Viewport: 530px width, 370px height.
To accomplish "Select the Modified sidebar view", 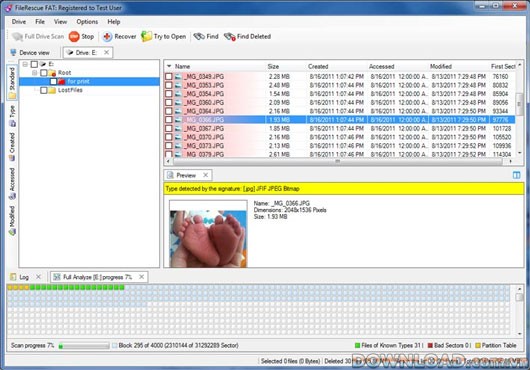I will [12, 220].
